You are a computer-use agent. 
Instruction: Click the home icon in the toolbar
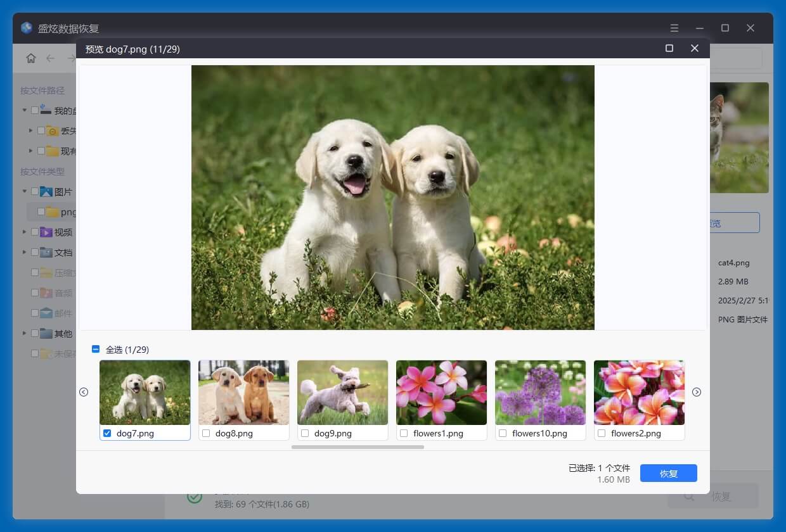(x=31, y=58)
